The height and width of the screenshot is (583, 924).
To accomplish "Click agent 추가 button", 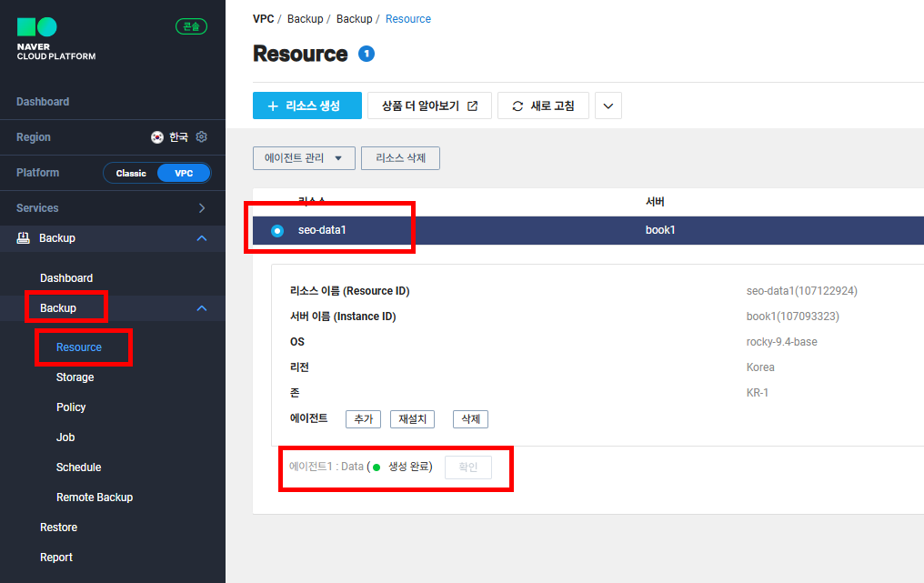I will tap(363, 419).
